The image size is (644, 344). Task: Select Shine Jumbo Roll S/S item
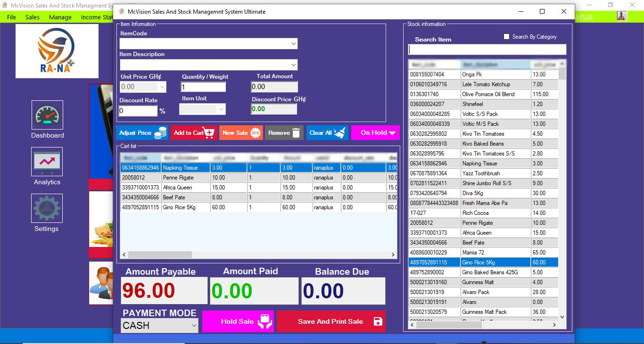pyautogui.click(x=483, y=183)
